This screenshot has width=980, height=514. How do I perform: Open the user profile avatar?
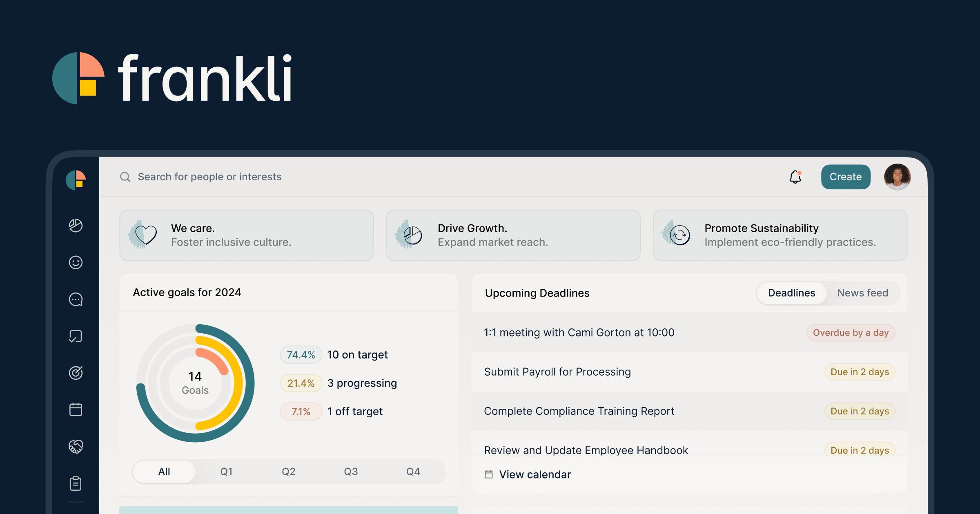click(897, 177)
